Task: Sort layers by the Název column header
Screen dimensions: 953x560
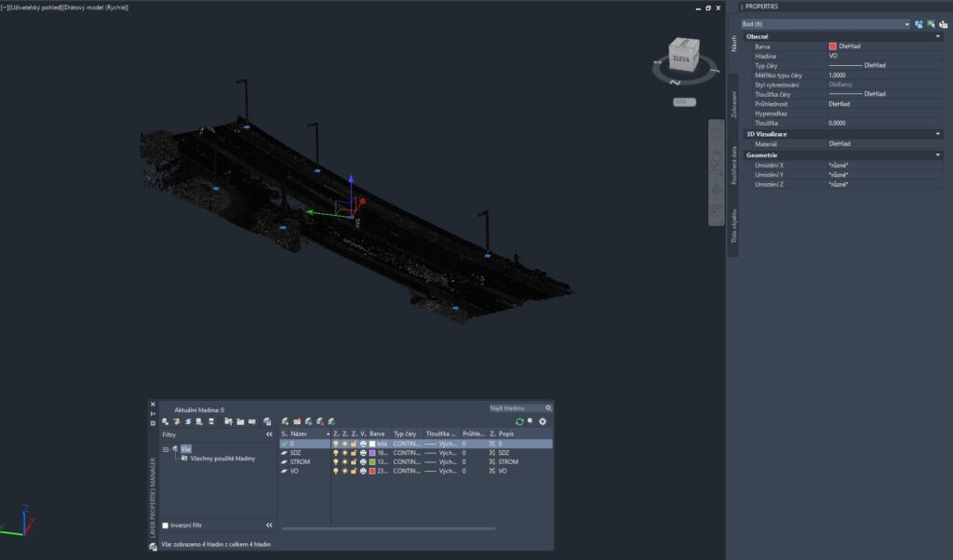Action: (x=302, y=433)
